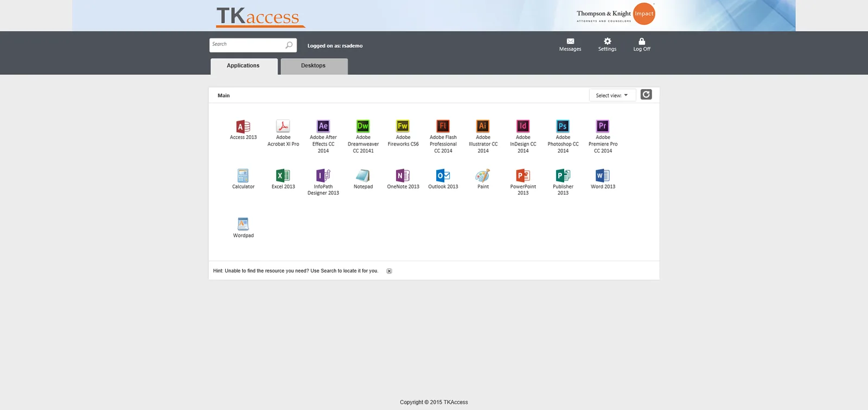
Task: Click Log Off
Action: (642, 45)
